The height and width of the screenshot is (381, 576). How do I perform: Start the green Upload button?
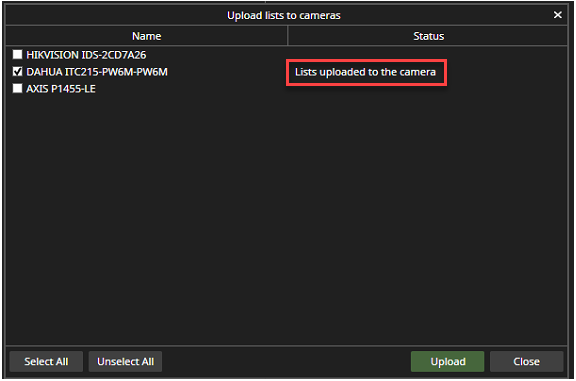pos(447,362)
